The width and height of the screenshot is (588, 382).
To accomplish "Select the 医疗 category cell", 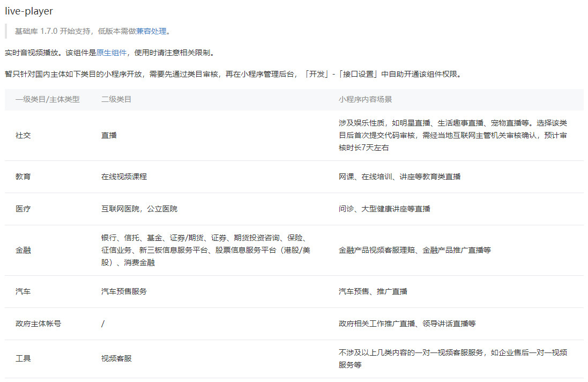I will click(x=23, y=209).
